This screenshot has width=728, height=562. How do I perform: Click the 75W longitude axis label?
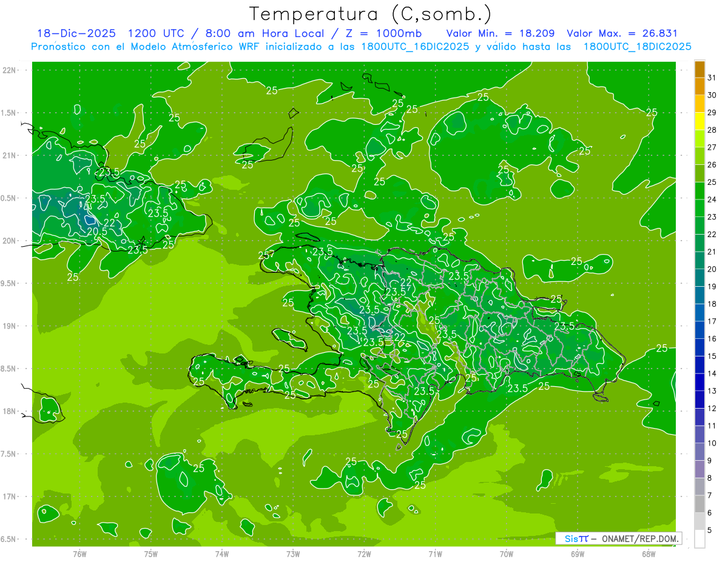pyautogui.click(x=151, y=554)
